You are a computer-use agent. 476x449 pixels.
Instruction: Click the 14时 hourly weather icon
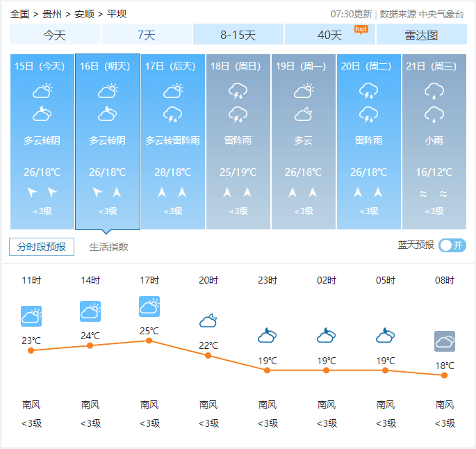(x=90, y=311)
